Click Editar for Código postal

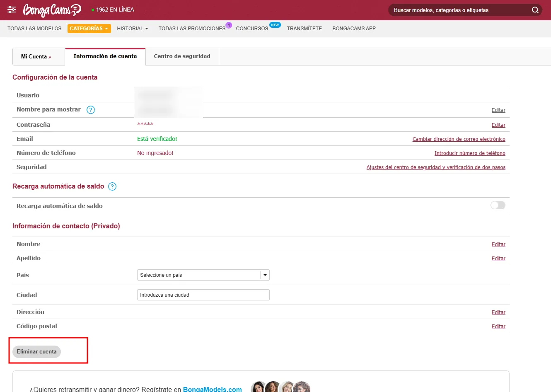[x=498, y=327]
